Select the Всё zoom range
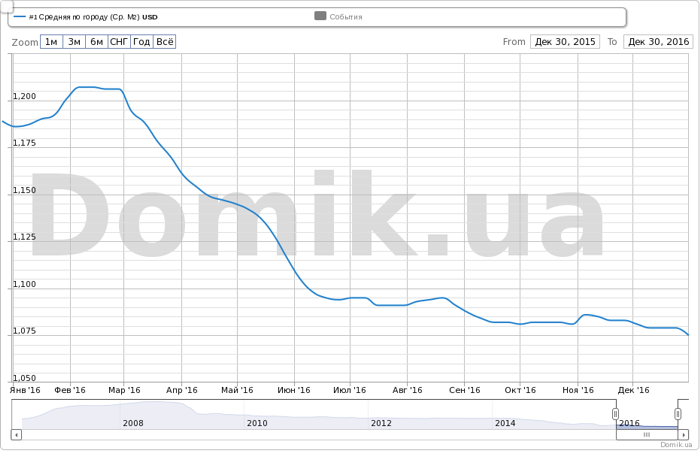 pos(165,42)
